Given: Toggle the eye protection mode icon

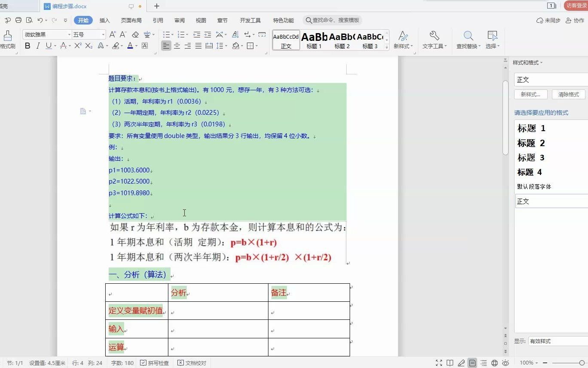Looking at the screenshot, I should 506,363.
